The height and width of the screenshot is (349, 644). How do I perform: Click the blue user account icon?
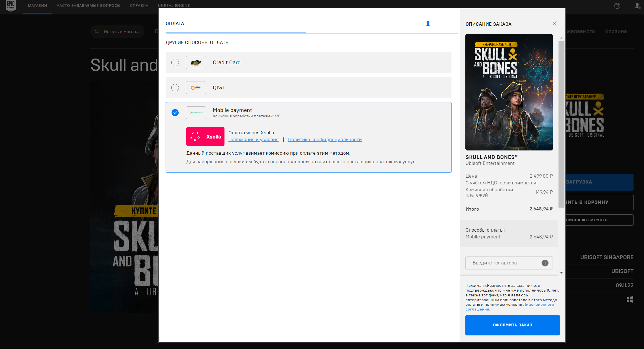[x=428, y=23]
